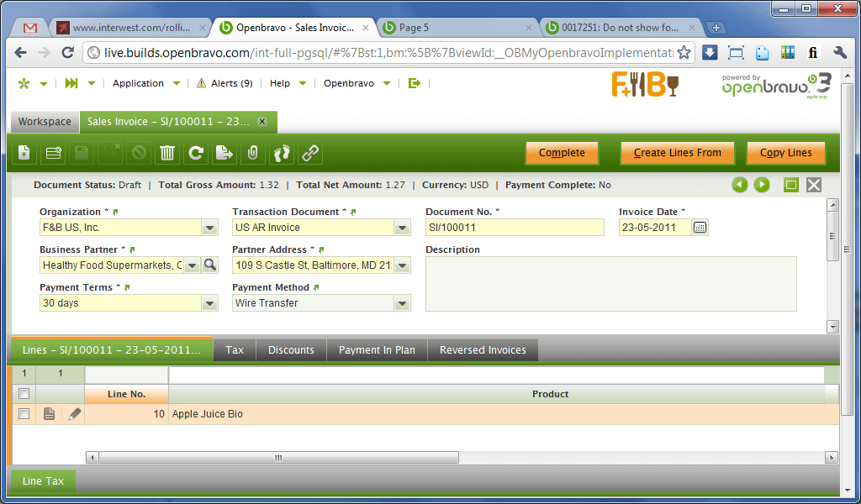Screen dimensions: 861x504
Task: Toggle the select-all header checkbox in Lines
Action: [24, 394]
